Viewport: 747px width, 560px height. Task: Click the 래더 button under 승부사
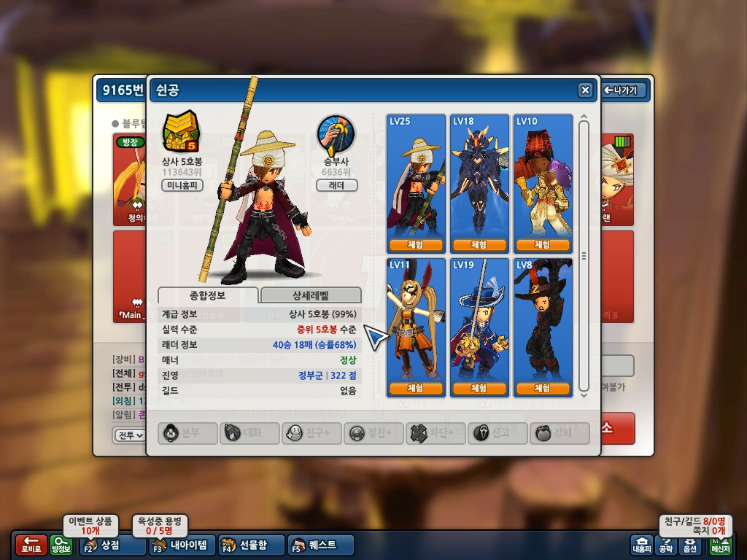(337, 185)
